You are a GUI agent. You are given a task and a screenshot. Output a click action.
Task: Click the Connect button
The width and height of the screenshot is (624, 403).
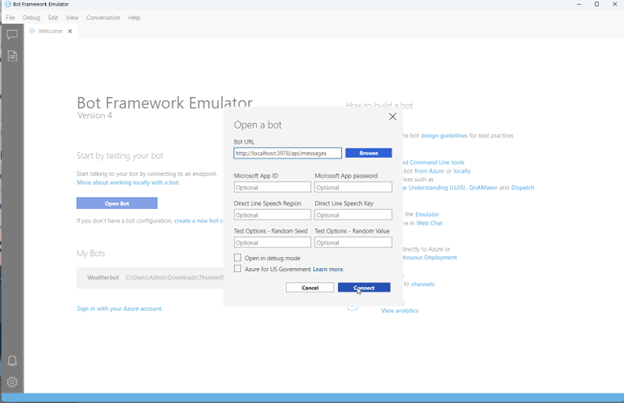(364, 288)
